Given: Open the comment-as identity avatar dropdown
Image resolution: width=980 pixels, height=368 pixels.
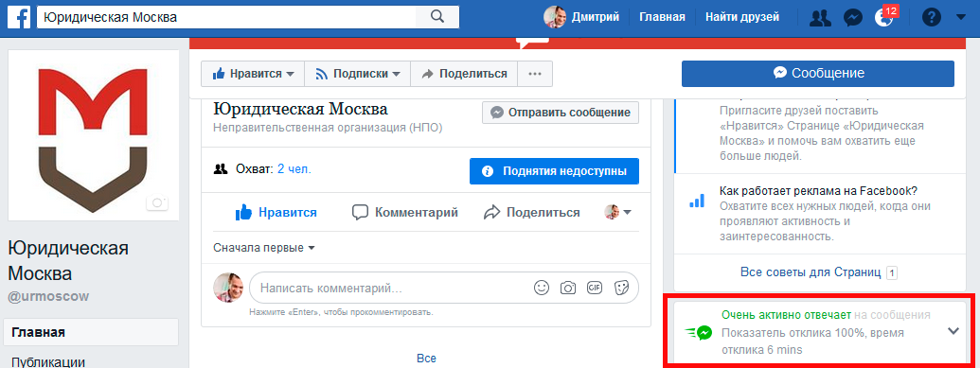Looking at the screenshot, I should pyautogui.click(x=617, y=213).
